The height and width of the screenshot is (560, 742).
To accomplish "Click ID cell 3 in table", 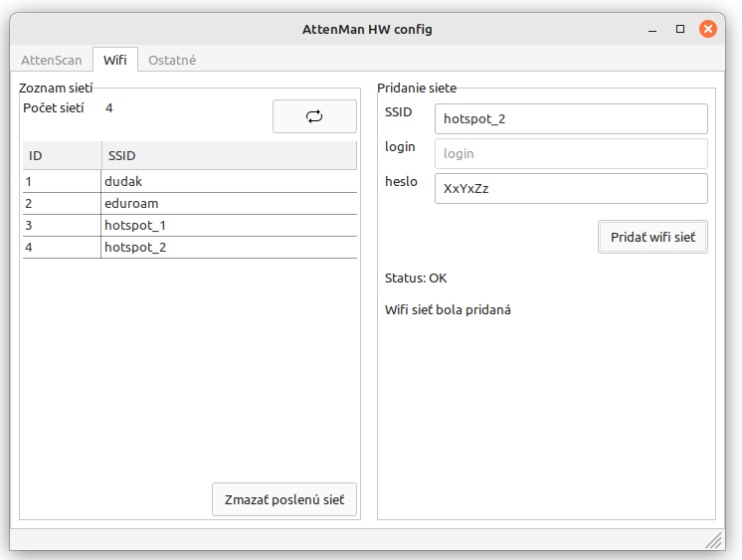I will 62,226.
